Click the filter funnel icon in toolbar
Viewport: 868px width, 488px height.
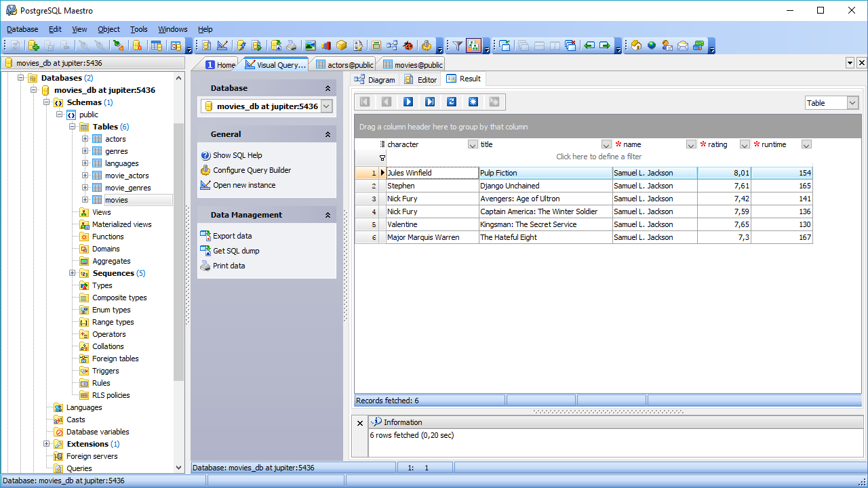458,45
